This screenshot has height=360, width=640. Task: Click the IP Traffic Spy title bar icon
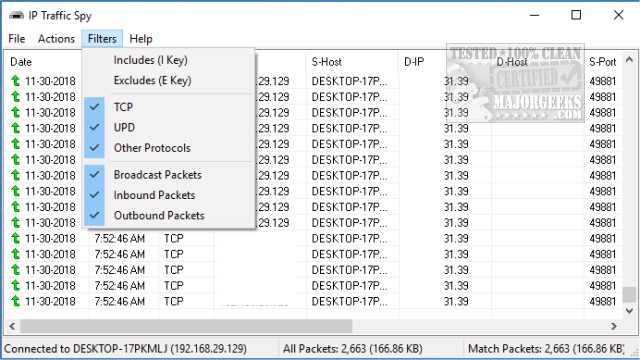16,16
